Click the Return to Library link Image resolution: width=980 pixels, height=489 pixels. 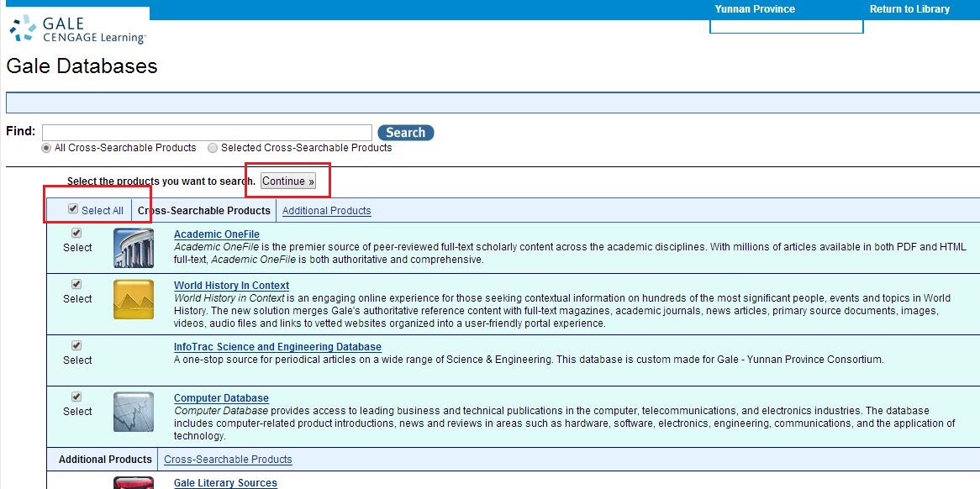909,9
